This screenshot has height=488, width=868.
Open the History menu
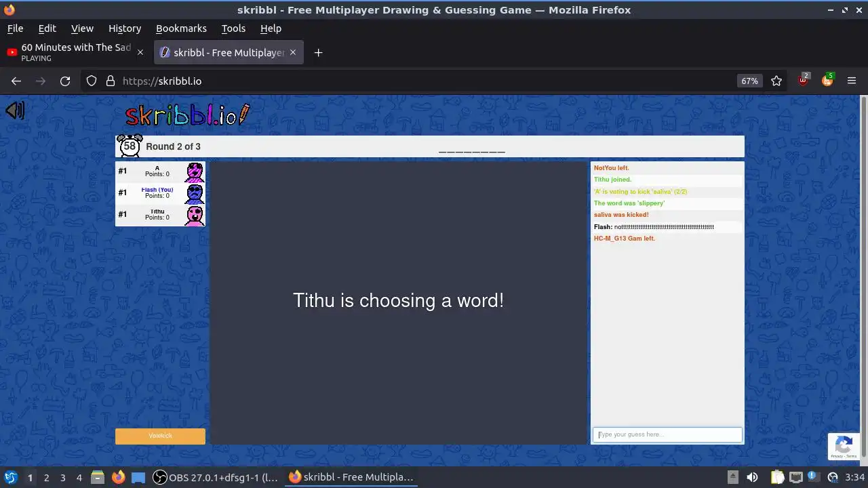(125, 28)
